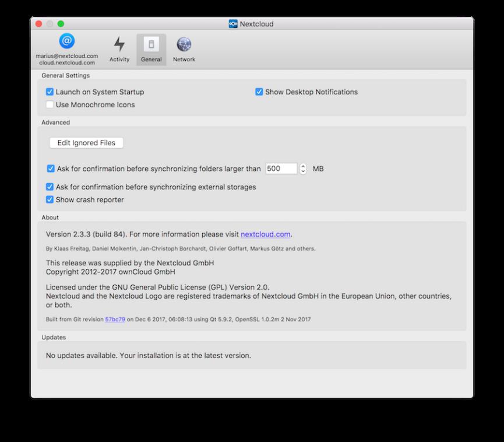The height and width of the screenshot is (442, 504).
Task: Open the Network globe icon
Action: pos(184,44)
